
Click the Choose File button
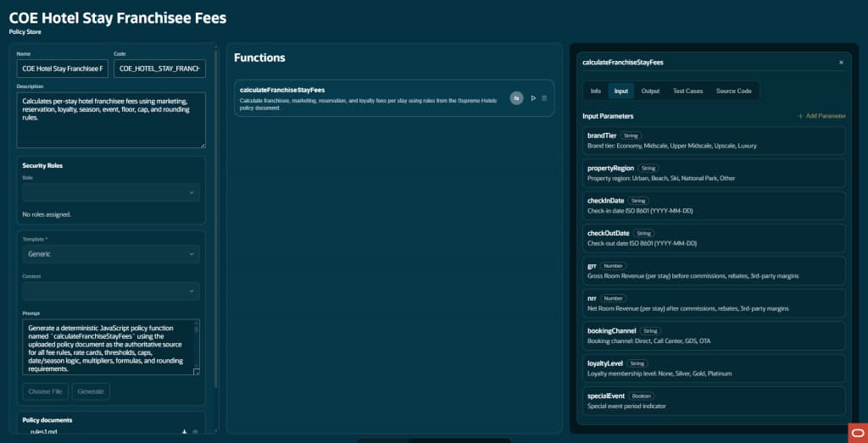pos(46,391)
